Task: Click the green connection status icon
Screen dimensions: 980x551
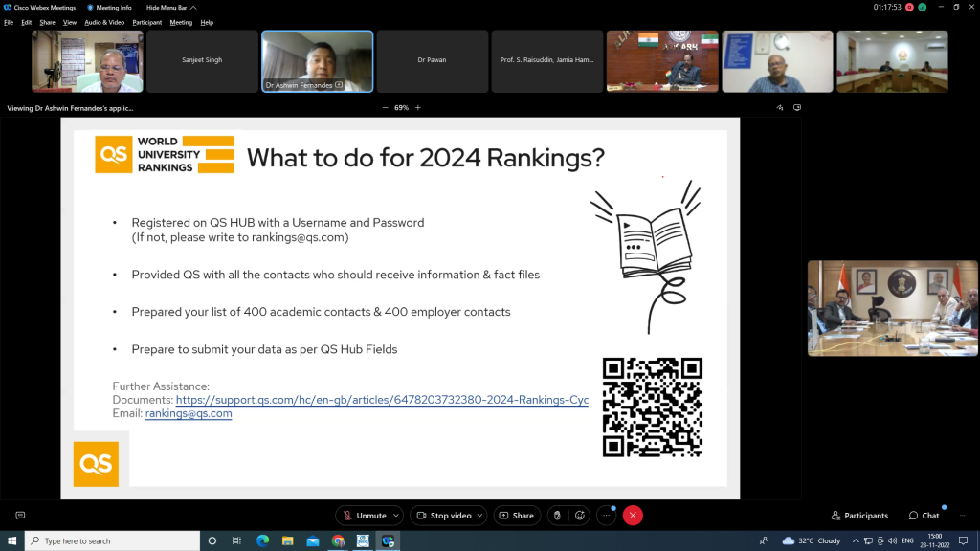Action: [x=922, y=8]
